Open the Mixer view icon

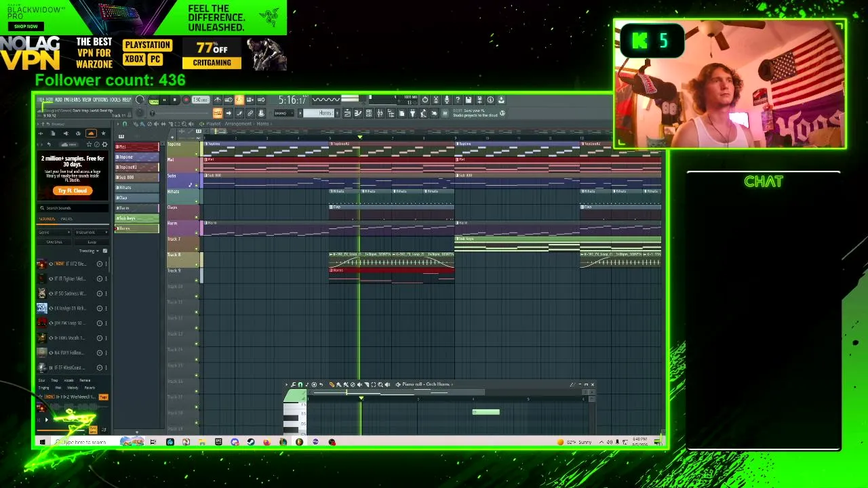pos(380,113)
